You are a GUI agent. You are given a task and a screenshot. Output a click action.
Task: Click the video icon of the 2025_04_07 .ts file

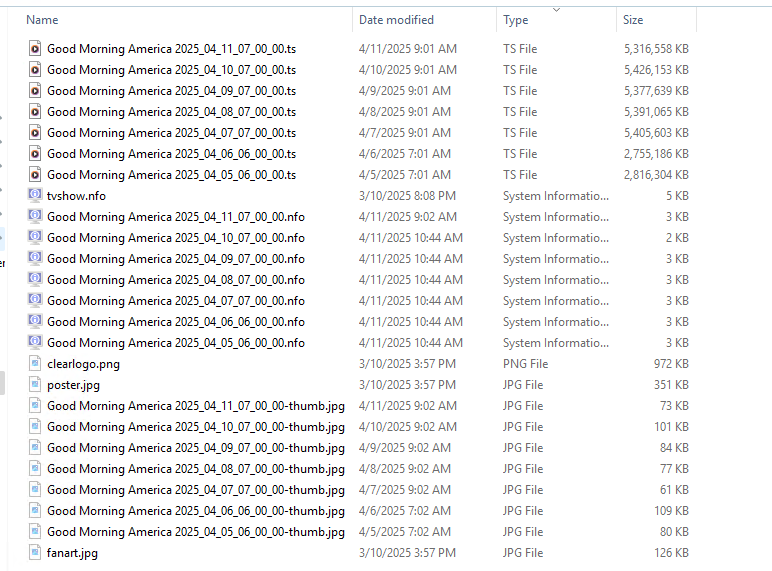pos(35,133)
